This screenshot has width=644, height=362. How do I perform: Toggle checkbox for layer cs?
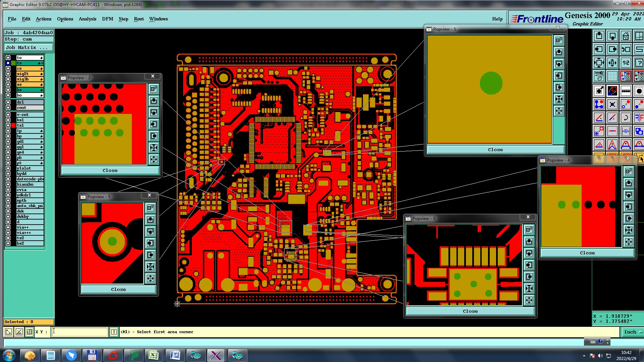click(8, 68)
